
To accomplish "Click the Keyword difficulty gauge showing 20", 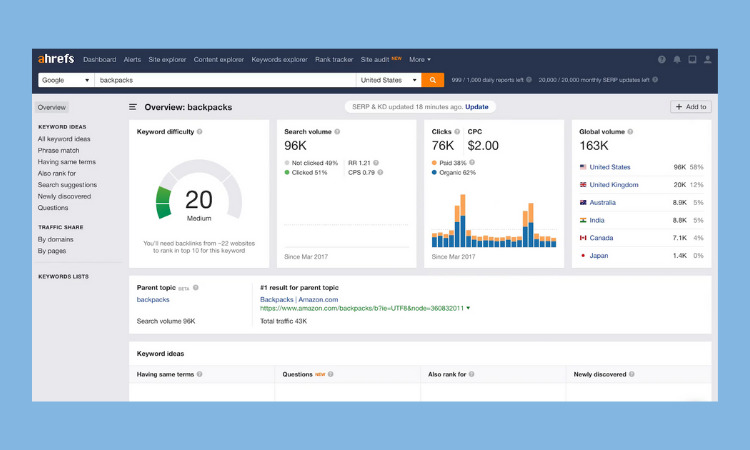I will point(199,191).
